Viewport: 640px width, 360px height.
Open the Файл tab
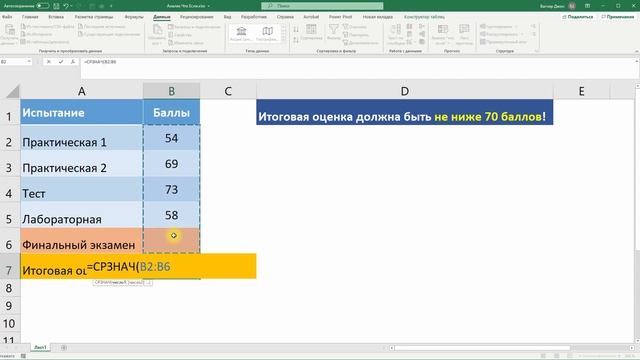[x=7, y=17]
